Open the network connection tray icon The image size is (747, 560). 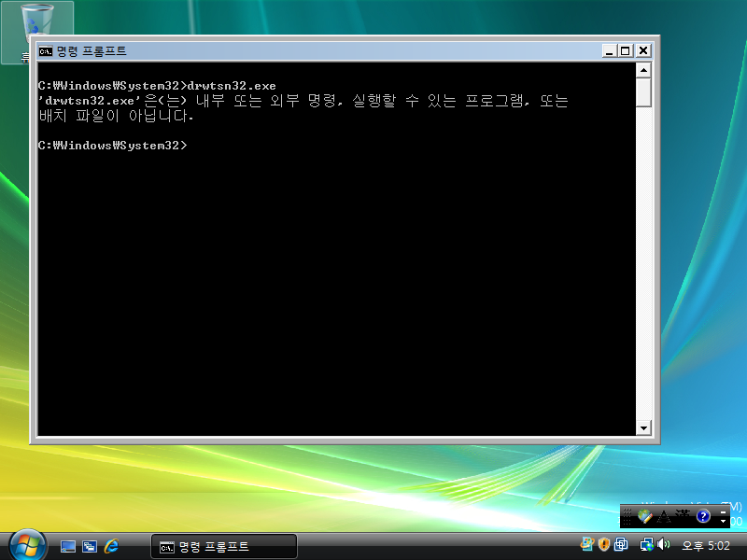coord(646,544)
